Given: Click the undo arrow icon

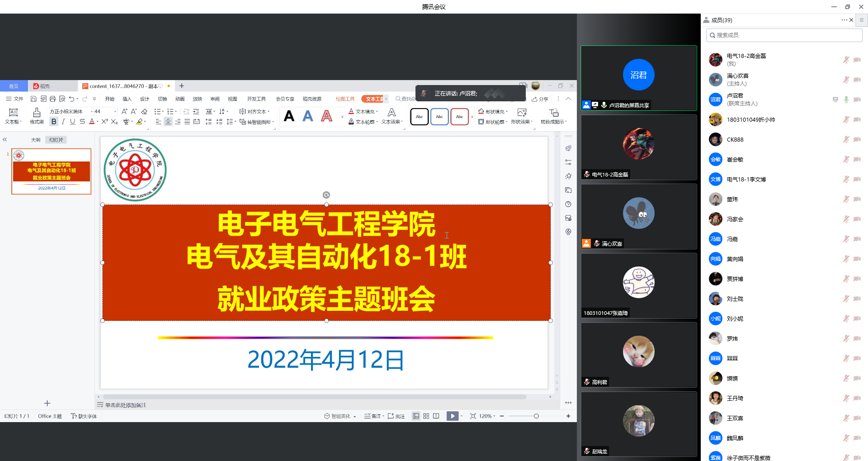Looking at the screenshot, I should click(x=71, y=99).
